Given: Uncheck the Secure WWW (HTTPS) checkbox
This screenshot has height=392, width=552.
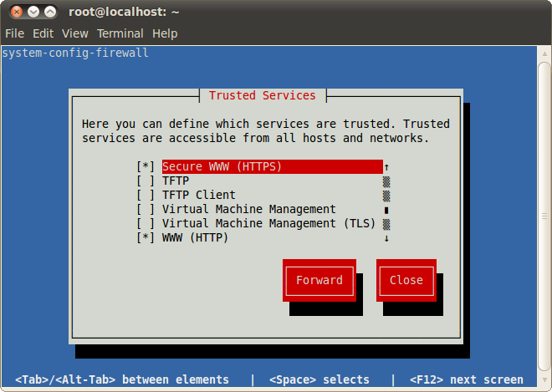Looking at the screenshot, I should pyautogui.click(x=146, y=166).
